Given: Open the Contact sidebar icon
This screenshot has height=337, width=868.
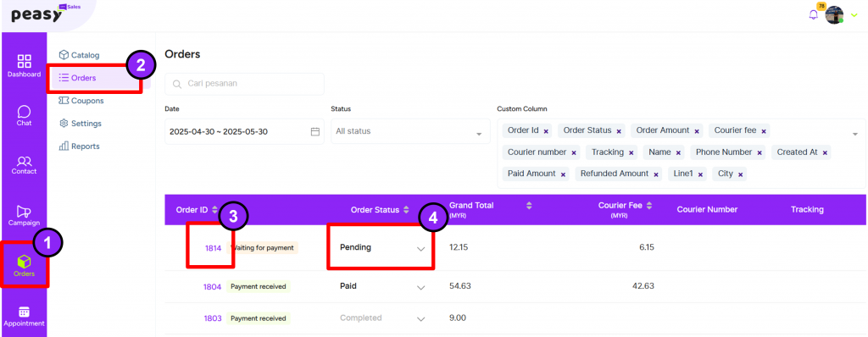Looking at the screenshot, I should [24, 161].
